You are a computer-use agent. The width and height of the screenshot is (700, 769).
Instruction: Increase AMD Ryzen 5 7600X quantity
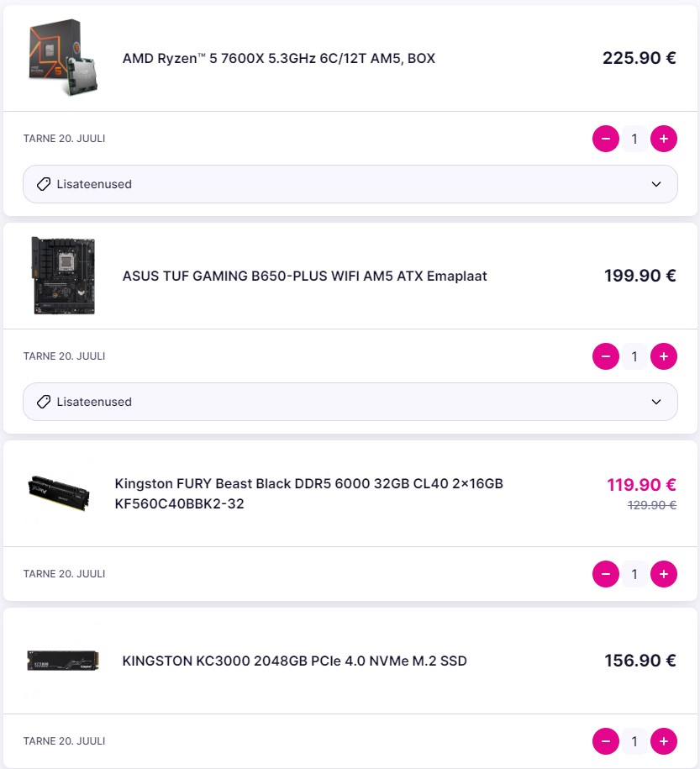tap(663, 139)
